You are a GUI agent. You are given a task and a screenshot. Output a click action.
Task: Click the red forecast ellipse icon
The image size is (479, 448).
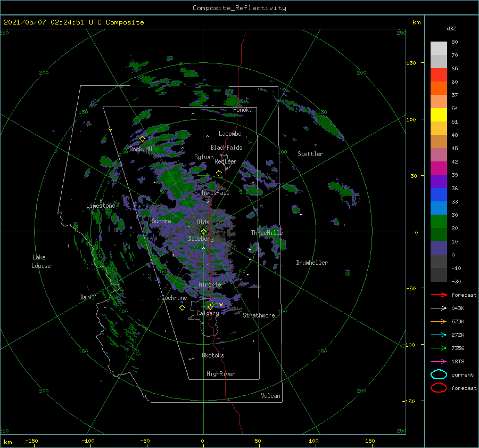pos(439,388)
